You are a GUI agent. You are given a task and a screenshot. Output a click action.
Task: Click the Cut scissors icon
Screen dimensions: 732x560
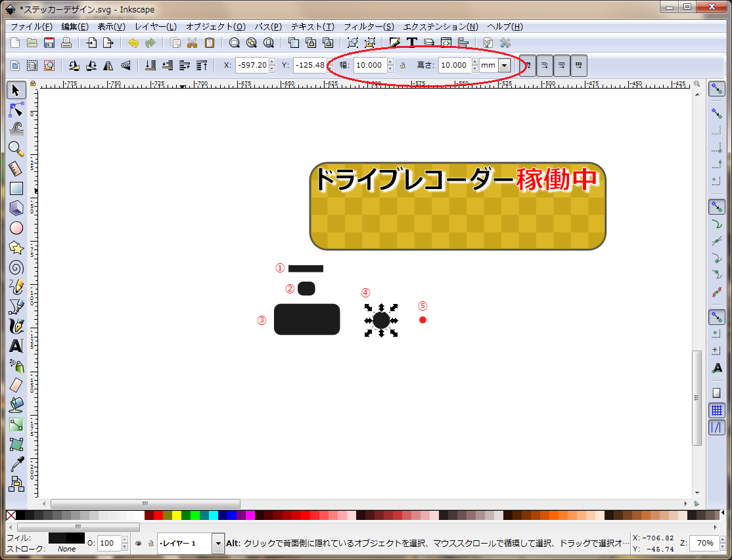point(193,43)
